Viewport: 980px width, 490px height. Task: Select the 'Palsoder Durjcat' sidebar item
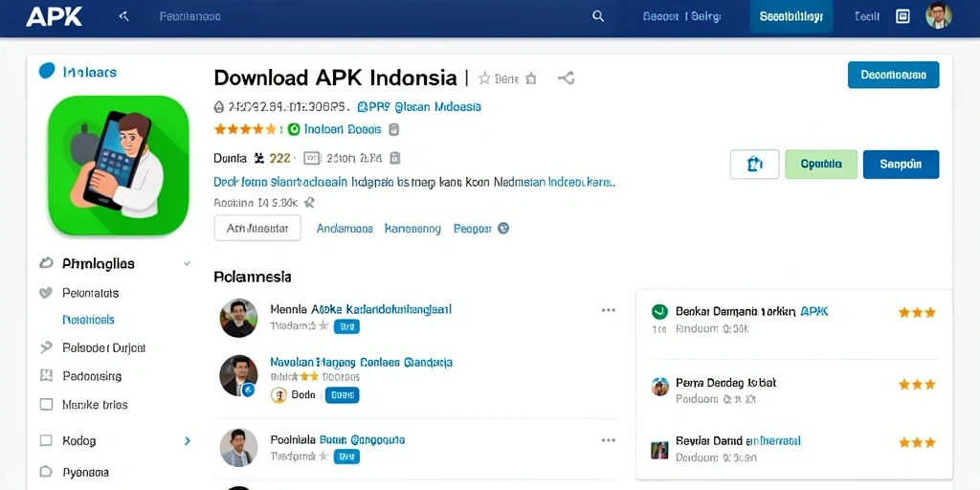coord(103,347)
